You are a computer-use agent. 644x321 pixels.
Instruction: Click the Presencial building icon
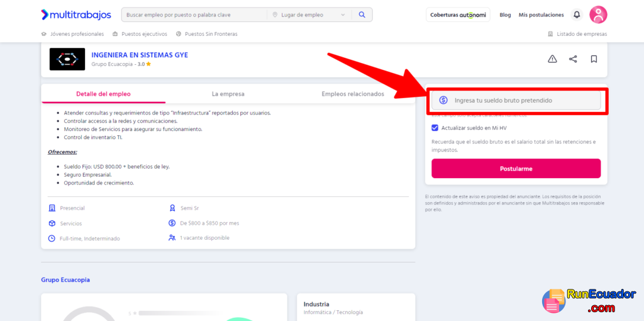point(52,208)
